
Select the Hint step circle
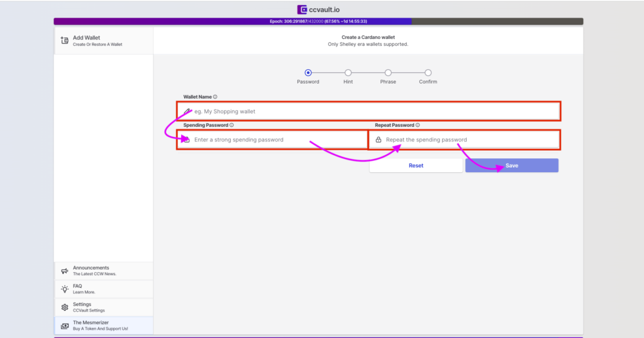tap(348, 73)
